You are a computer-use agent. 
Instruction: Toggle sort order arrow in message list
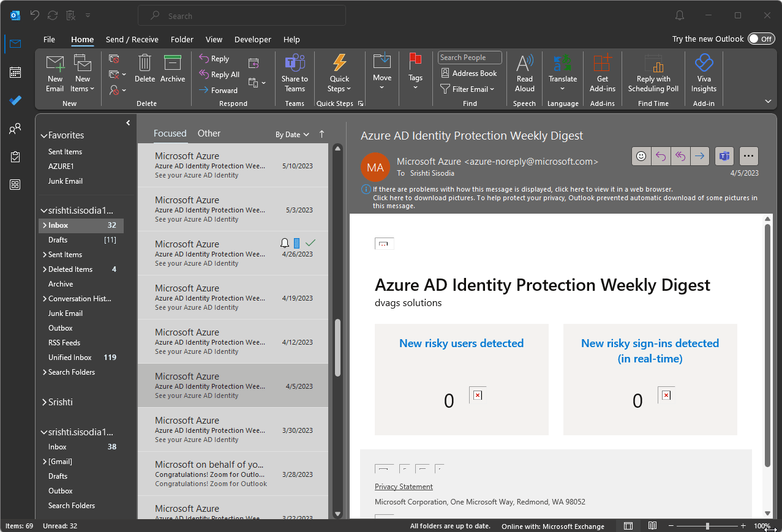322,134
